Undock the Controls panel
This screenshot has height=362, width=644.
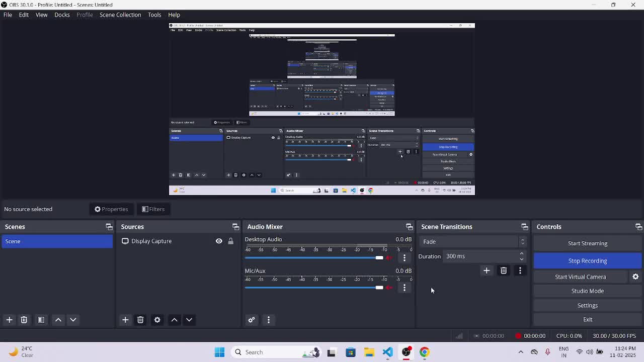638,227
